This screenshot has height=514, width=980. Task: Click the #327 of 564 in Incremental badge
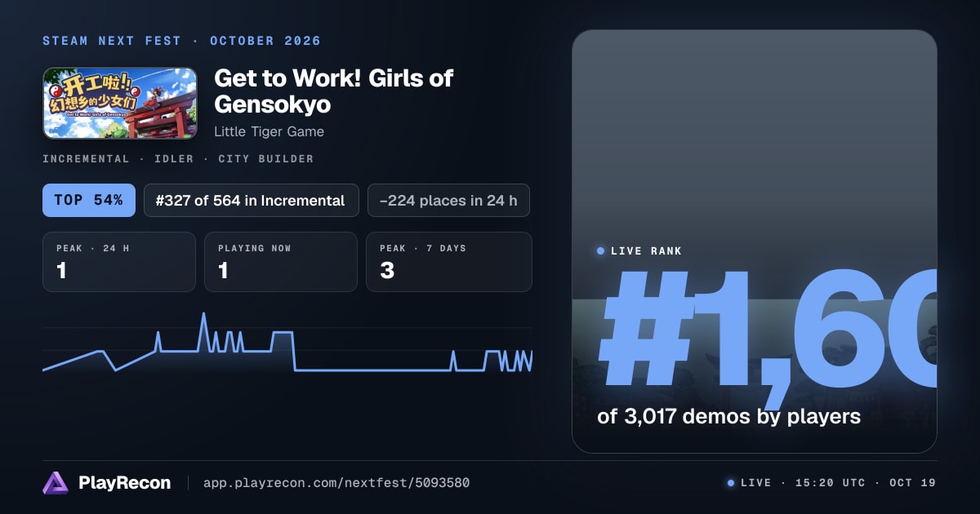click(252, 200)
